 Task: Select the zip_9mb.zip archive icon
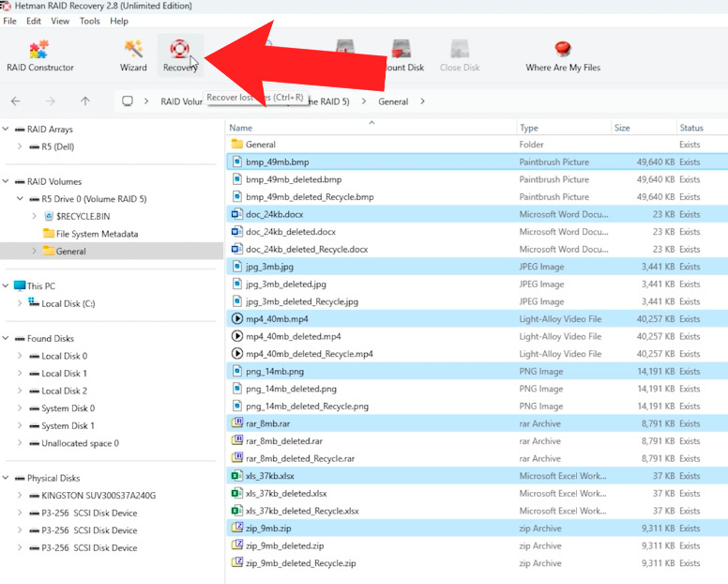236,528
